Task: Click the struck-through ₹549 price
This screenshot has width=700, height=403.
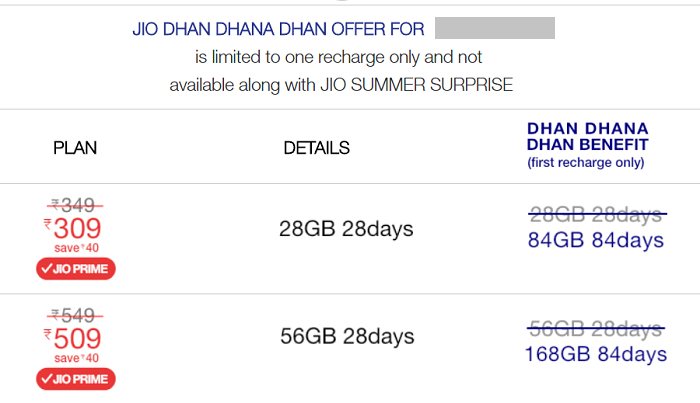Action: tap(75, 316)
